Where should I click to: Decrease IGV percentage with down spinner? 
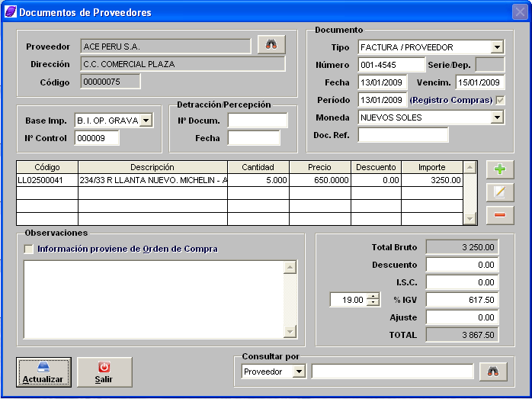(x=373, y=303)
